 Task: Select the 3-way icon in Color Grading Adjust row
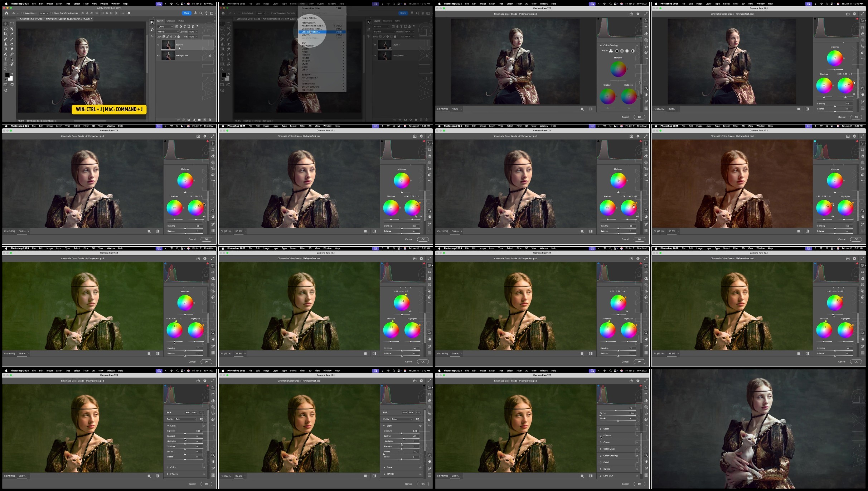point(611,51)
